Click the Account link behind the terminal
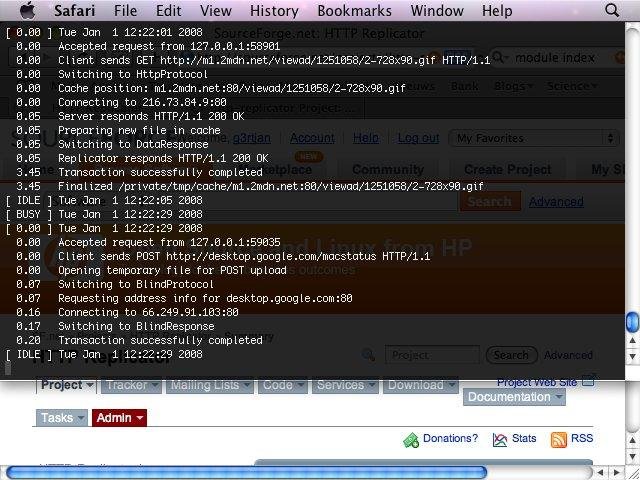640x480 pixels. pos(312,138)
